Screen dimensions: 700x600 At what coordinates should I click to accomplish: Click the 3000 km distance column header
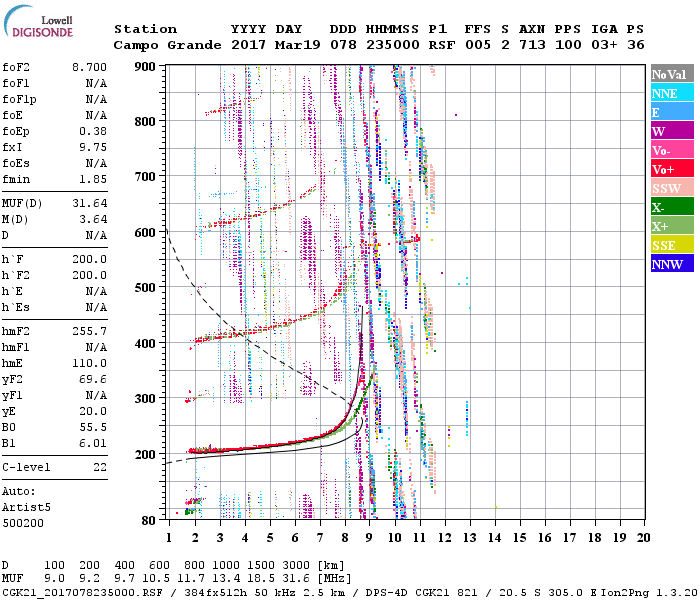click(296, 565)
